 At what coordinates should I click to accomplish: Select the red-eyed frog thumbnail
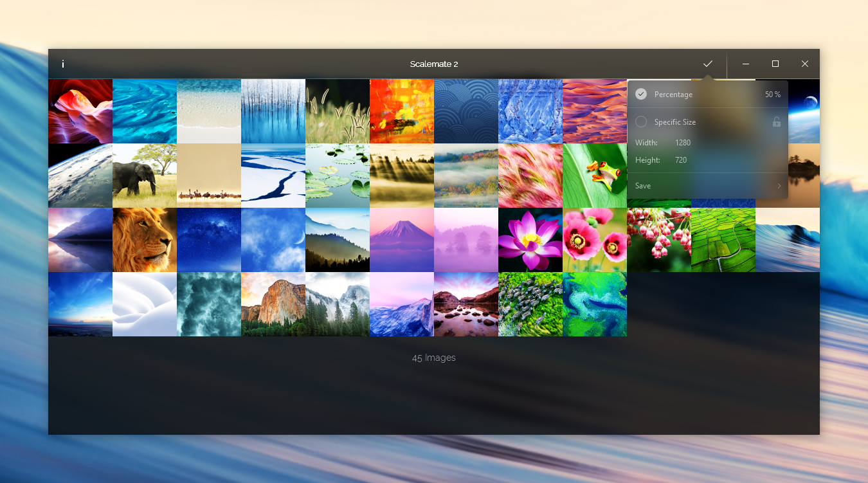[x=595, y=176]
